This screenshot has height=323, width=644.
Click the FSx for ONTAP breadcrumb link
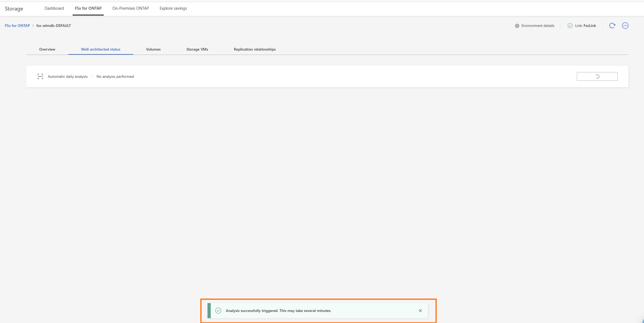point(17,26)
